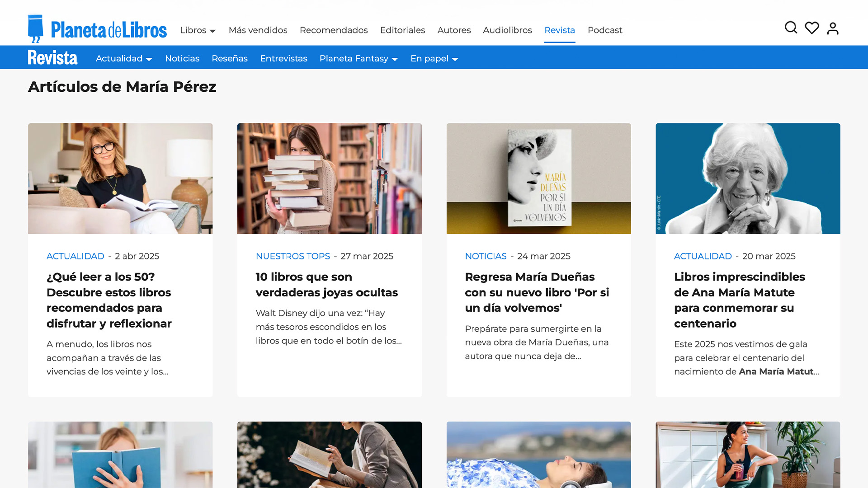The height and width of the screenshot is (488, 868).
Task: Click the Ana María Matute portrait thumbnail
Action: tap(748, 178)
